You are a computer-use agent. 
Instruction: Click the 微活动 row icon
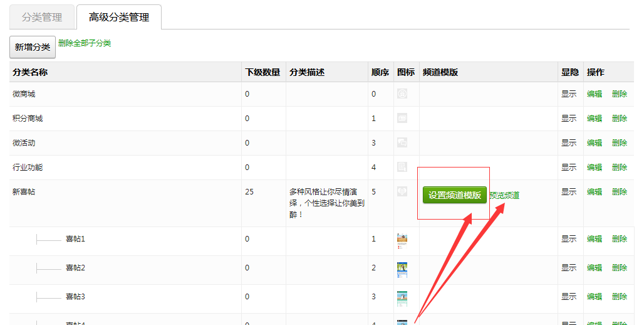point(402,142)
